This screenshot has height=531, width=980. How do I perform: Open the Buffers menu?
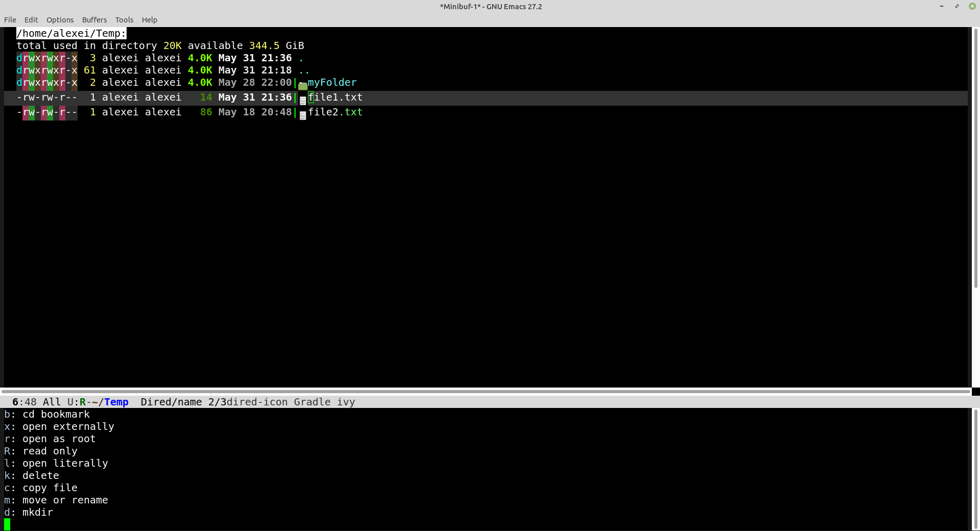(x=94, y=19)
